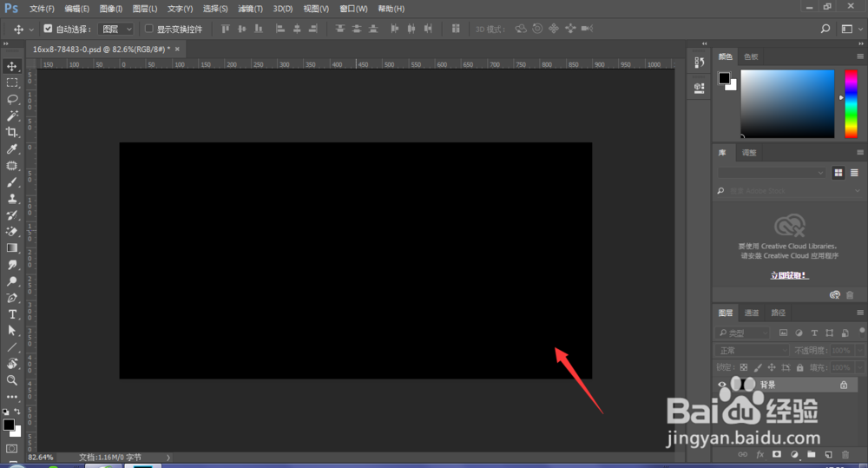Select the Eraser tool

[11, 232]
